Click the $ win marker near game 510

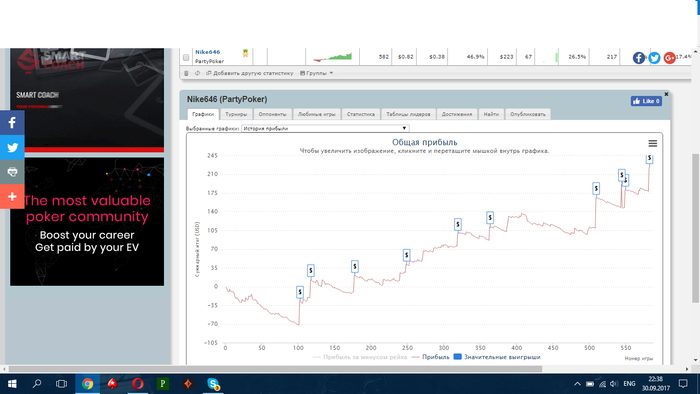click(596, 189)
